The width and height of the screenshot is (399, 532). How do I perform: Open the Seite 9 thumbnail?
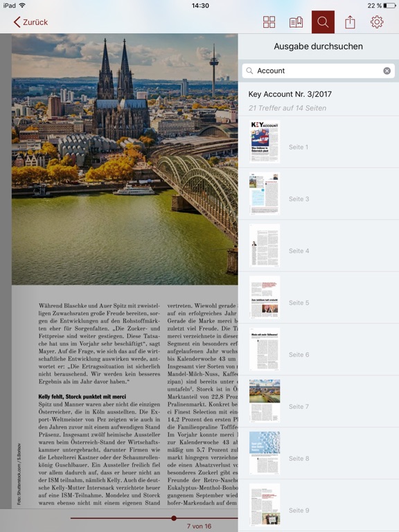[x=265, y=505]
